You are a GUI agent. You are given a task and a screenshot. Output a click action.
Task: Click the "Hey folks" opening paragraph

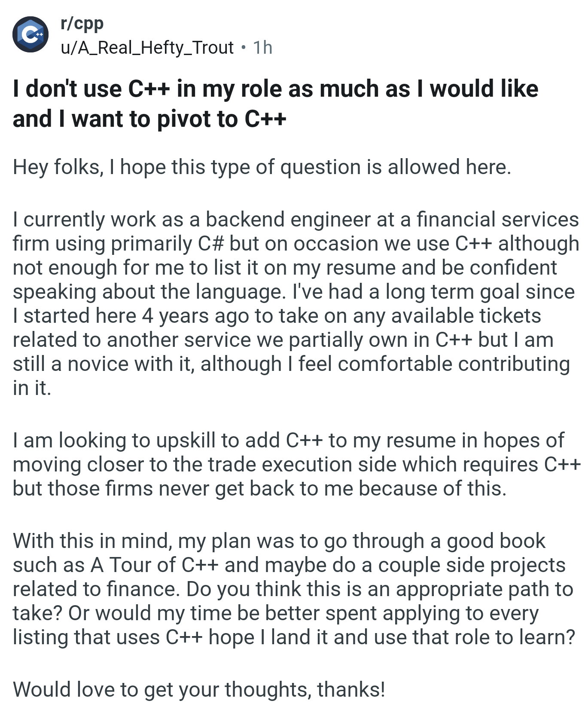(x=262, y=167)
